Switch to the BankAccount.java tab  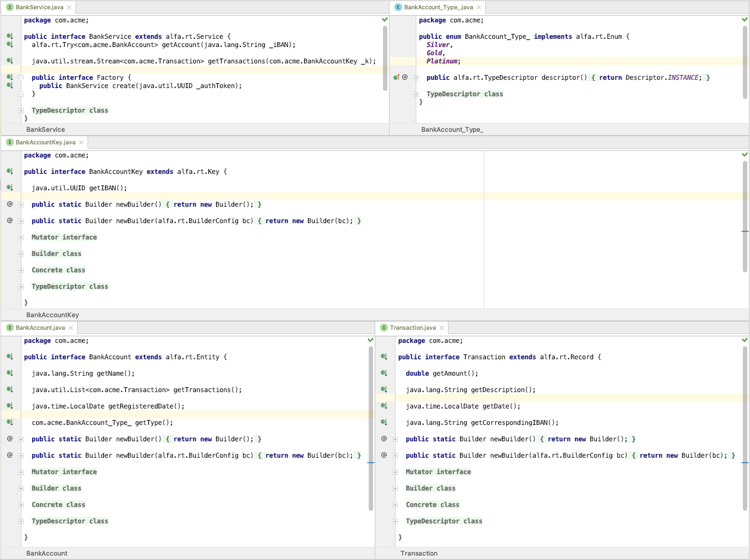[x=40, y=328]
